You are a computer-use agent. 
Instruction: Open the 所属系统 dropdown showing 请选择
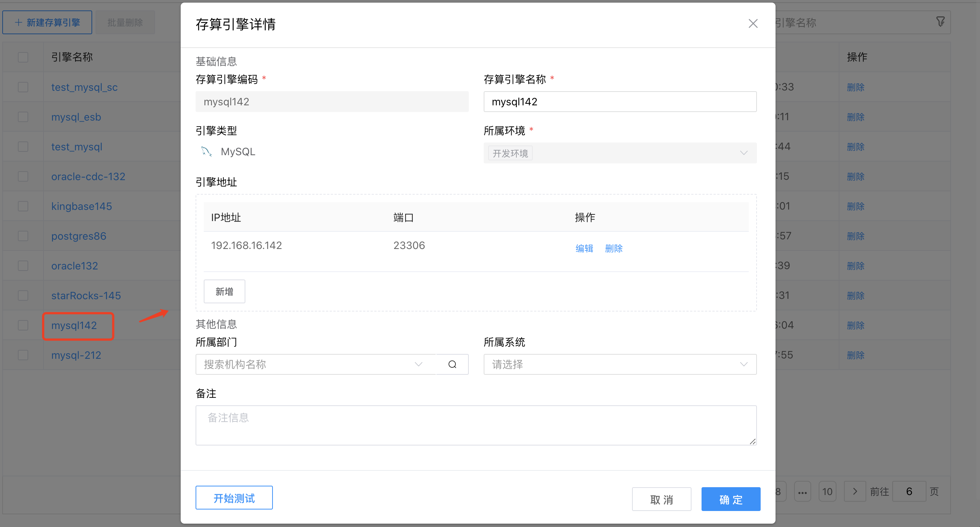pos(620,364)
